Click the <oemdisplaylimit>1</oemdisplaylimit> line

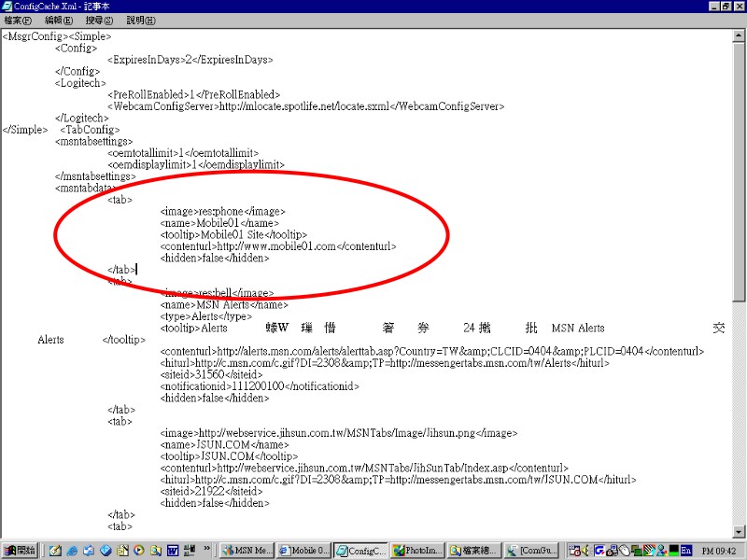[x=196, y=165]
